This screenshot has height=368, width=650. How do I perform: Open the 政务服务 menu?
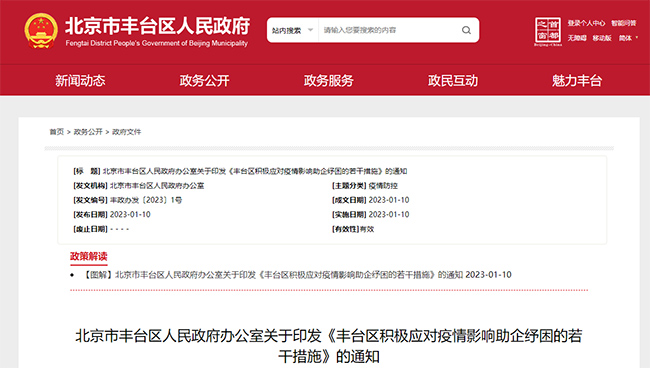pyautogui.click(x=328, y=80)
